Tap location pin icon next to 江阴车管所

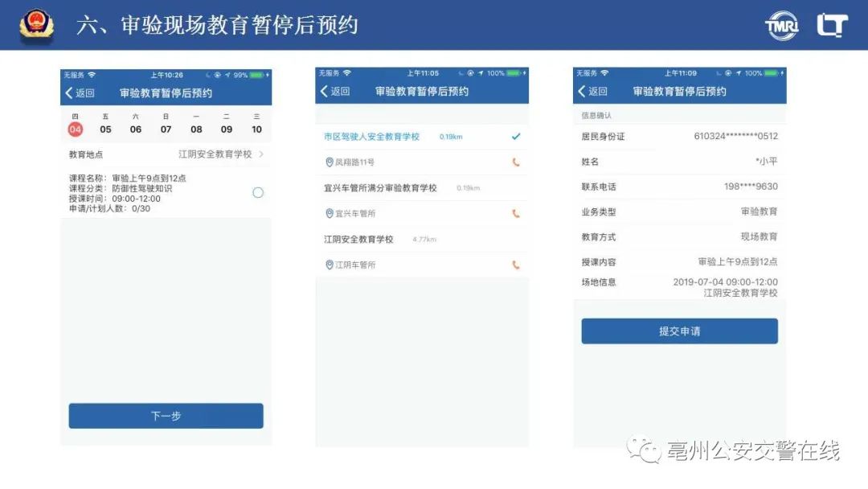coord(330,265)
